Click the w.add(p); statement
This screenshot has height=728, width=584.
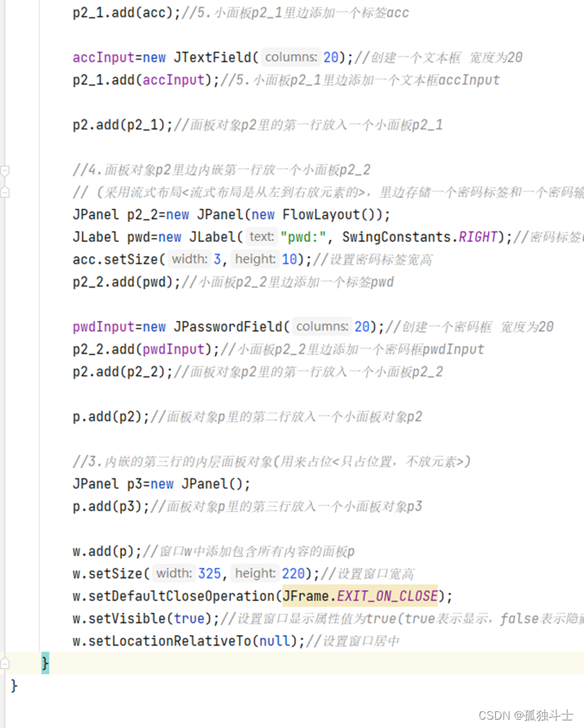coord(107,551)
